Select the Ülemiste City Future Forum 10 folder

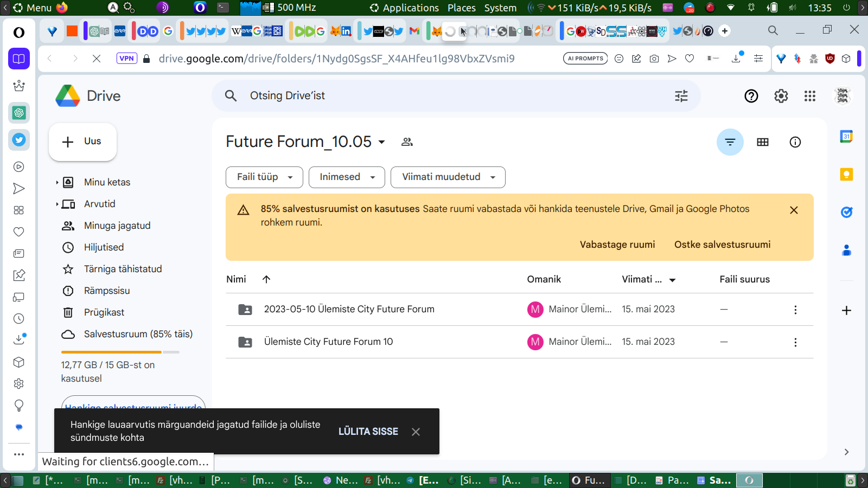coord(520,342)
